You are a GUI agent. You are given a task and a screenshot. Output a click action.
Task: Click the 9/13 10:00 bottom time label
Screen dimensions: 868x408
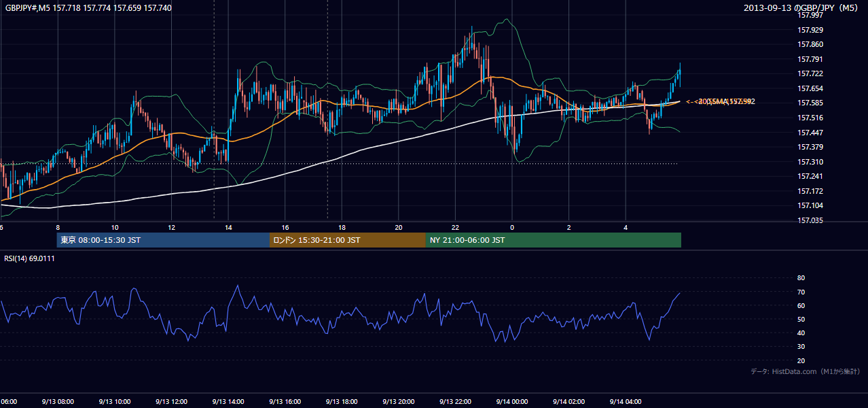pos(115,402)
